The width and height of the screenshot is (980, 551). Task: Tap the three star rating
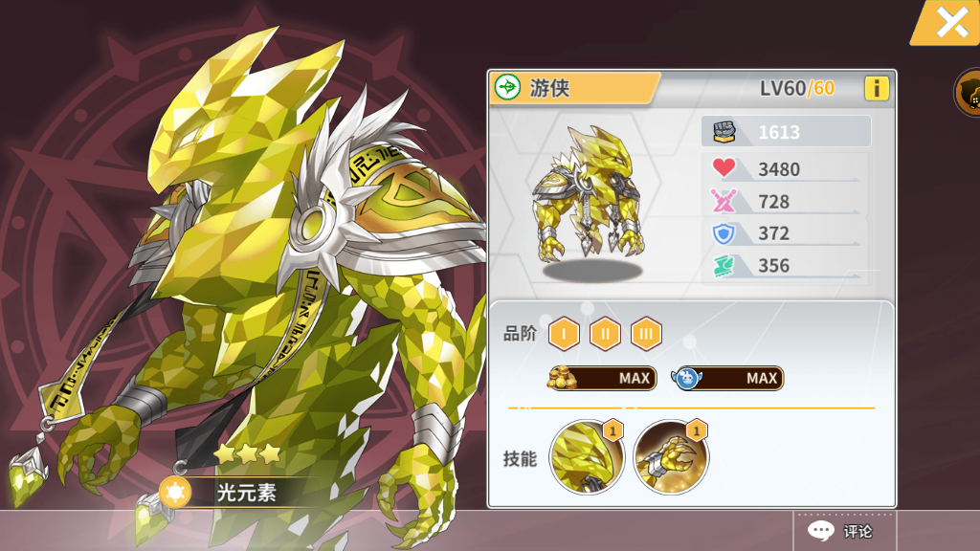[x=248, y=453]
